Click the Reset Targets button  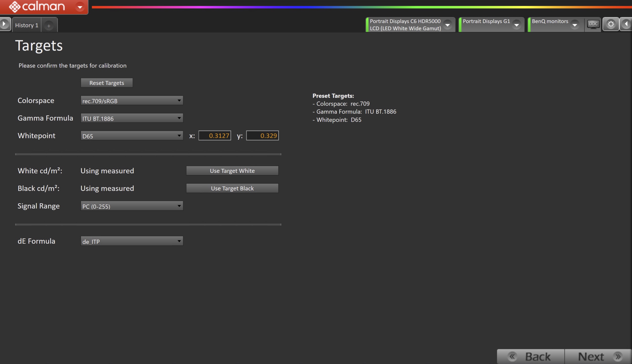(107, 83)
